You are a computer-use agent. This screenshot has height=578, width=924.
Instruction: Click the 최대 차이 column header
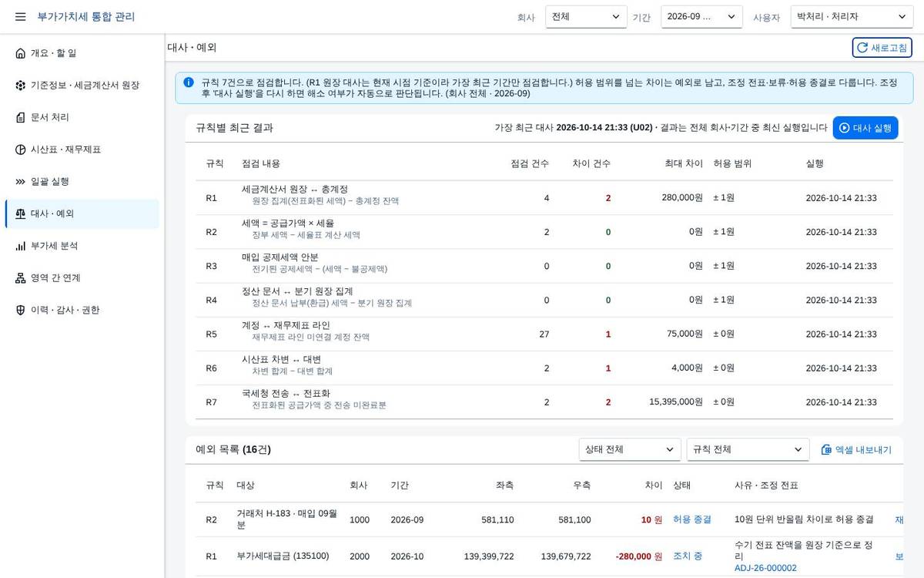coord(684,163)
